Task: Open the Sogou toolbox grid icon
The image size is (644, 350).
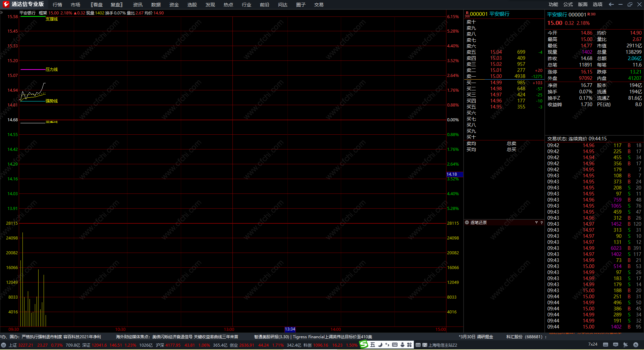Action: (410, 345)
